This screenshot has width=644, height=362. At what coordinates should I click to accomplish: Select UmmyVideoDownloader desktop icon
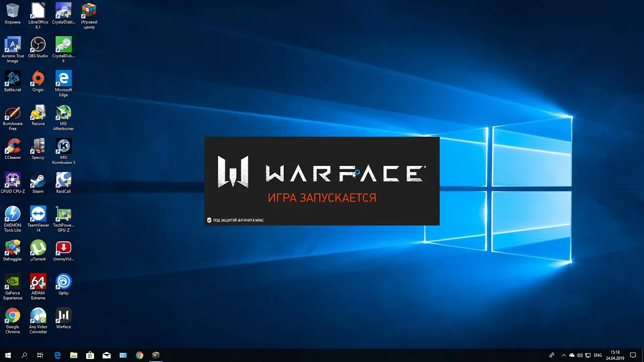tap(63, 250)
